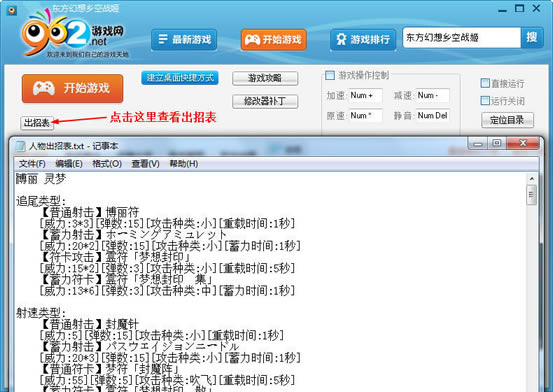The image size is (553, 392).
Task: Open the 文件(F) menu in Notepad
Action: 32,164
